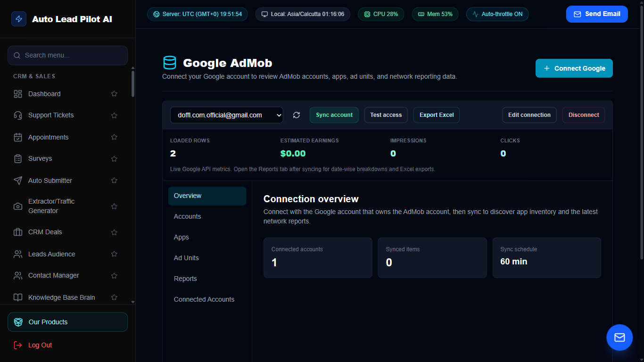644x362 pixels.
Task: Open Dashboard from the sidebar menu
Action: click(x=65, y=94)
